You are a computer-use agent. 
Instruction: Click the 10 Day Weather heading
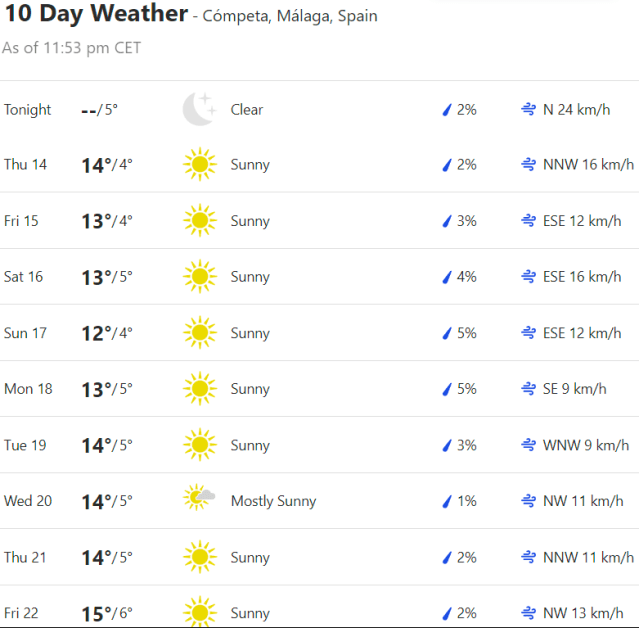click(x=96, y=14)
